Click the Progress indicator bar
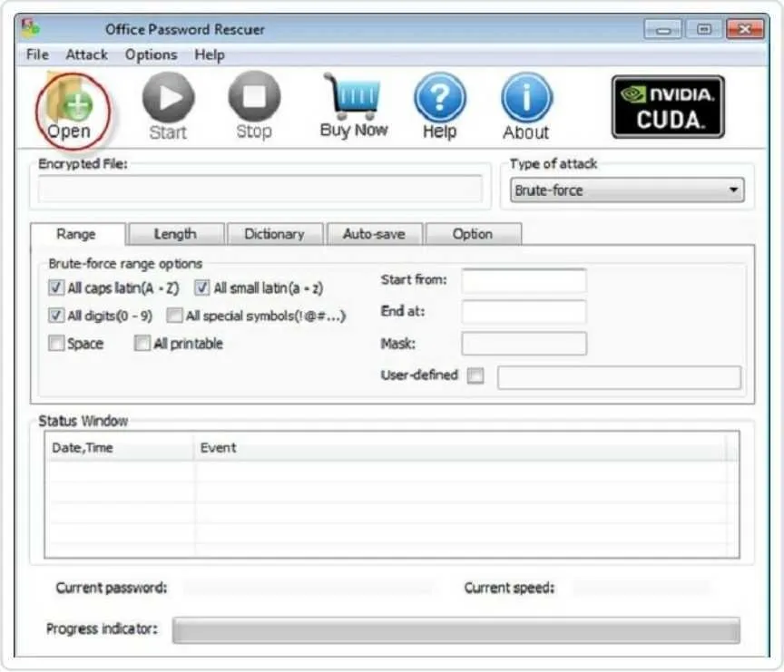This screenshot has width=784, height=672. point(456,630)
